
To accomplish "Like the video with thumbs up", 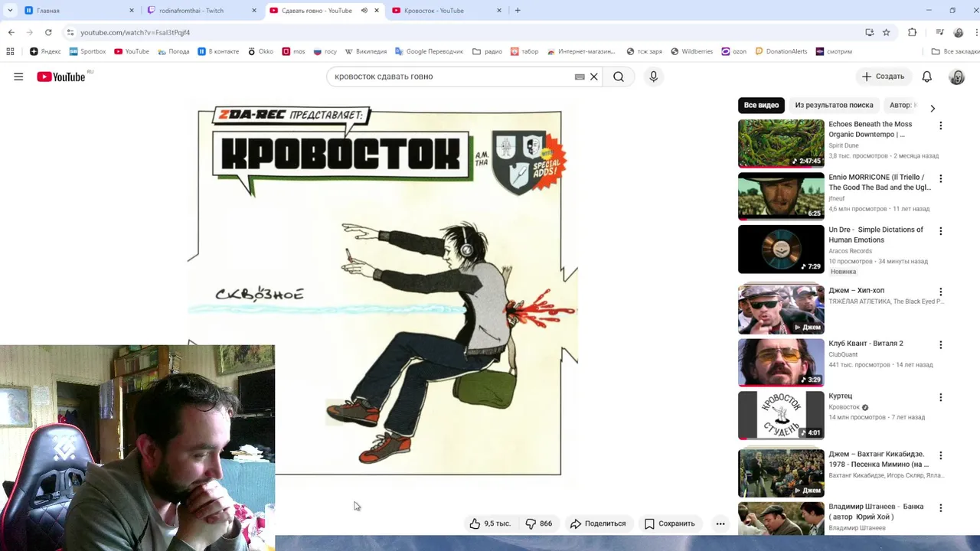I will tap(490, 523).
